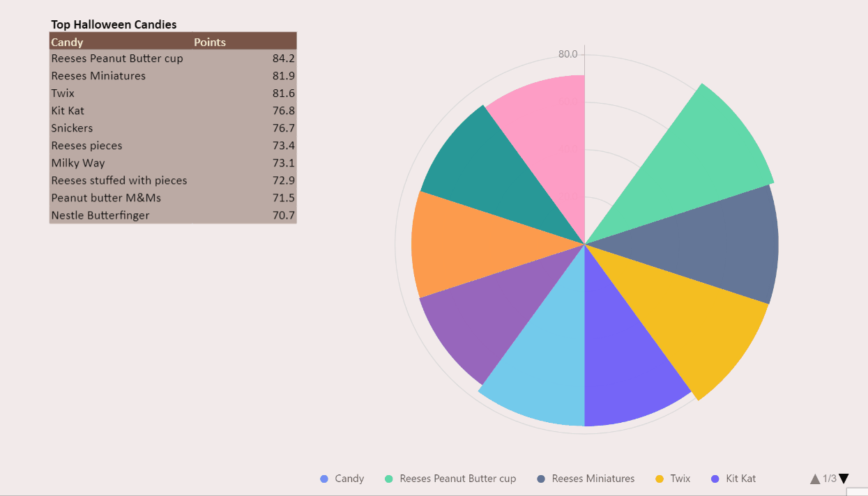Click the 81.6 points value
868x496 pixels.
(284, 93)
